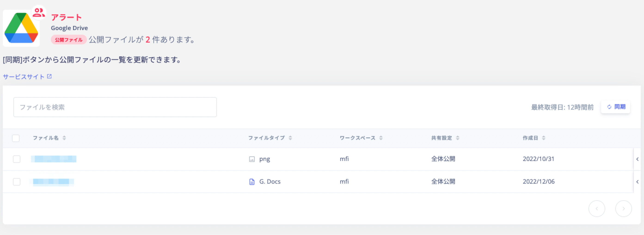The height and width of the screenshot is (235, 644).
Task: Check the box for the G. Docs row
Action: (17, 181)
